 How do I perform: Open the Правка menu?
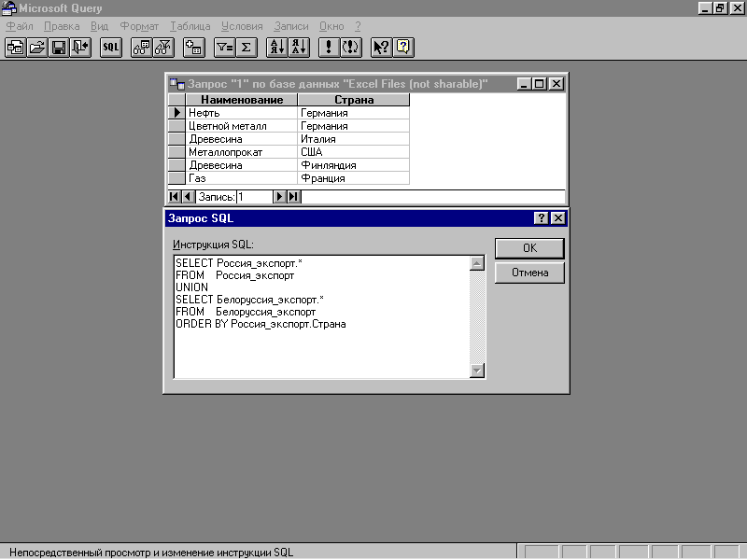(62, 26)
